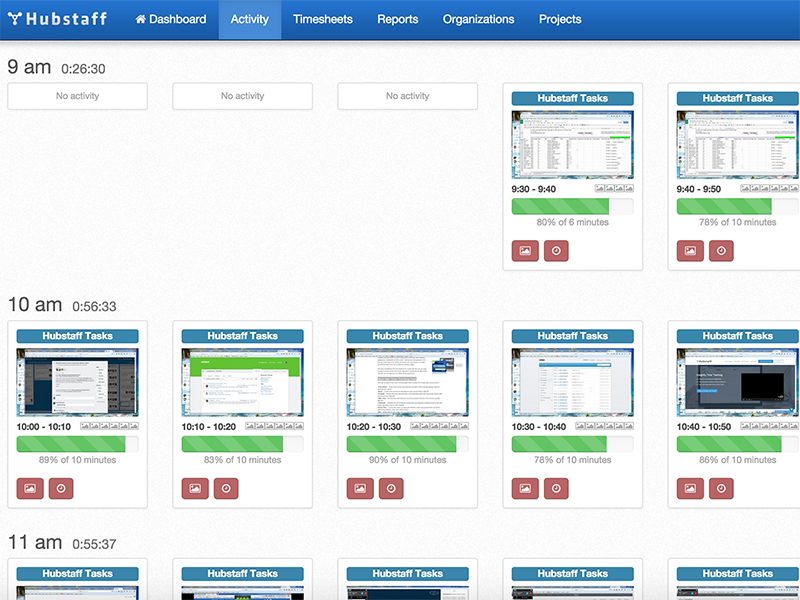Click Hubstaff Tasks label on 10:40 - 10:50 card
This screenshot has width=800, height=600.
[x=738, y=336]
